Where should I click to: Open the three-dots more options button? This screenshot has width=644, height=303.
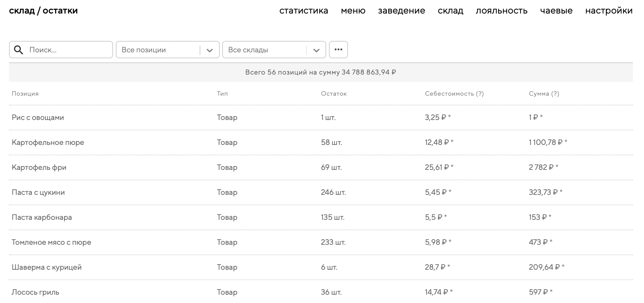(x=338, y=50)
